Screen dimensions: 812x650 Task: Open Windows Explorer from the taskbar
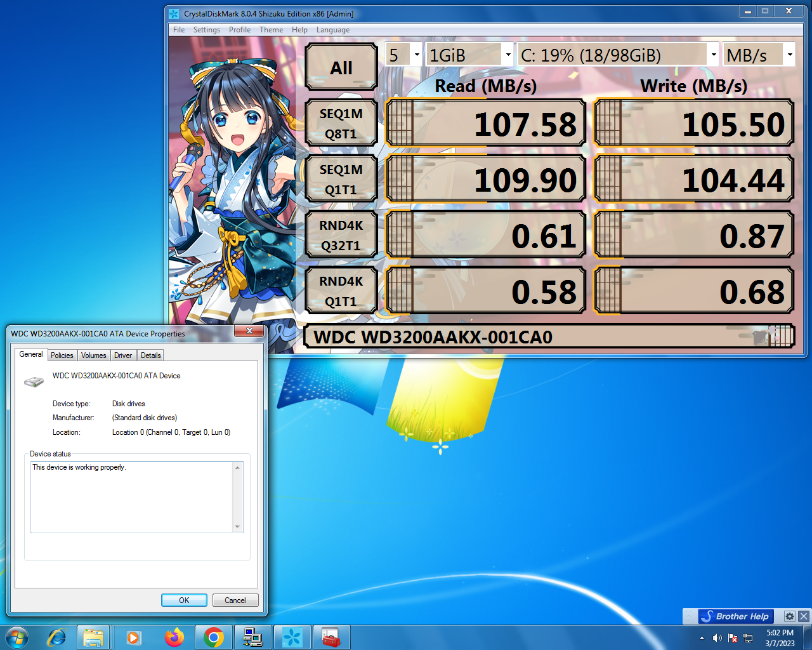click(93, 637)
